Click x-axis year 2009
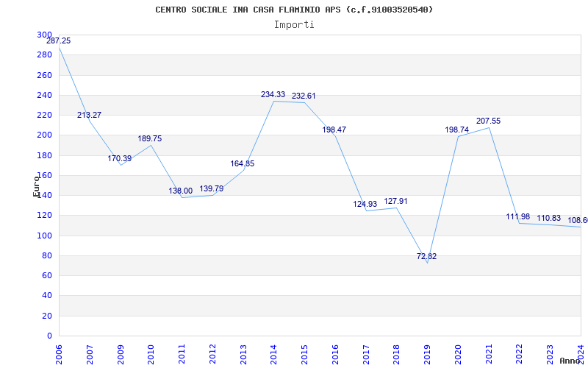The width and height of the screenshot is (588, 368). pos(121,355)
